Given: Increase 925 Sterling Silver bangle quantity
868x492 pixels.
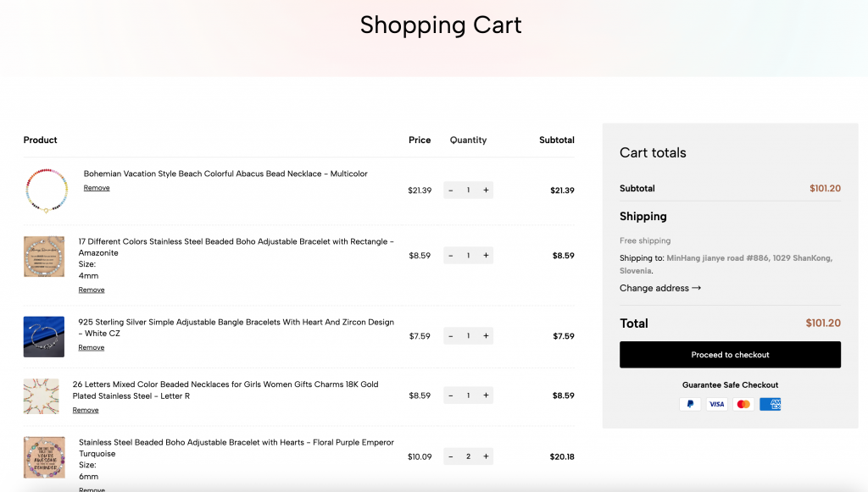Looking at the screenshot, I should pyautogui.click(x=486, y=336).
